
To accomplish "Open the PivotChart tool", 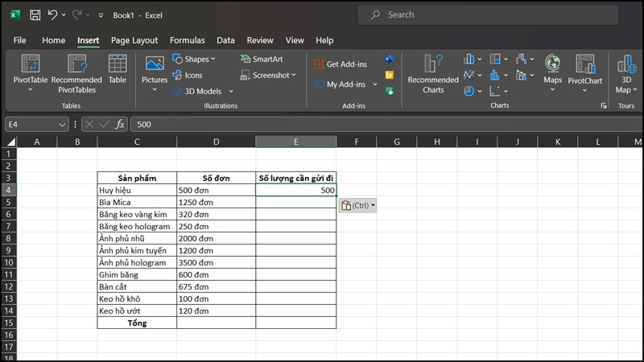I will click(585, 73).
